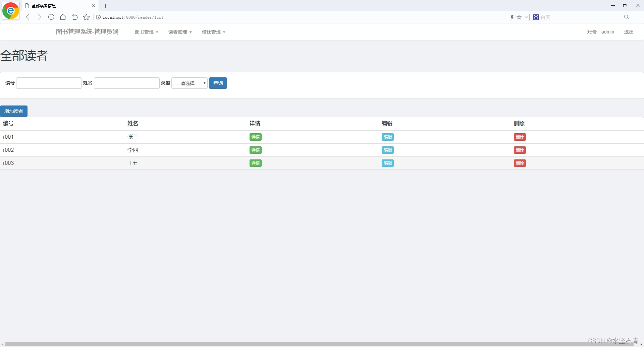Screen dimensions: 644x347
Task: Click the r001 reader ID cell
Action: 8,137
